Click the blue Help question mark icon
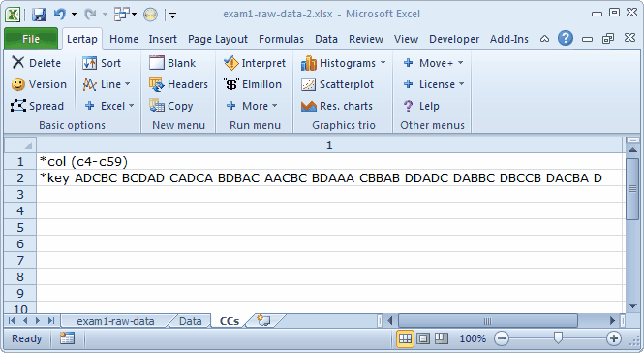The image size is (644, 353). click(x=566, y=38)
